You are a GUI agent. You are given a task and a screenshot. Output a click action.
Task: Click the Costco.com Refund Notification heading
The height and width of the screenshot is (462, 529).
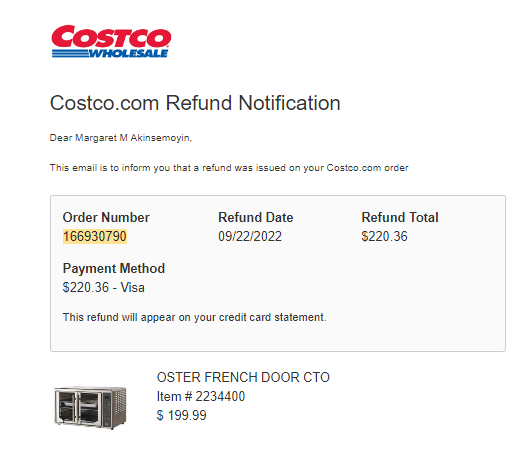click(195, 103)
